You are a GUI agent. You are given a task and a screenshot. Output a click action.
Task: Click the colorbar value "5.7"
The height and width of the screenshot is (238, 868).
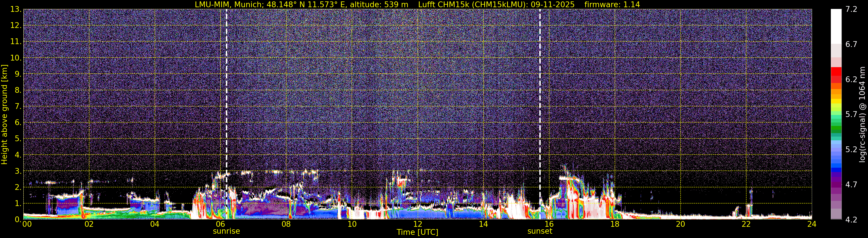(x=851, y=115)
